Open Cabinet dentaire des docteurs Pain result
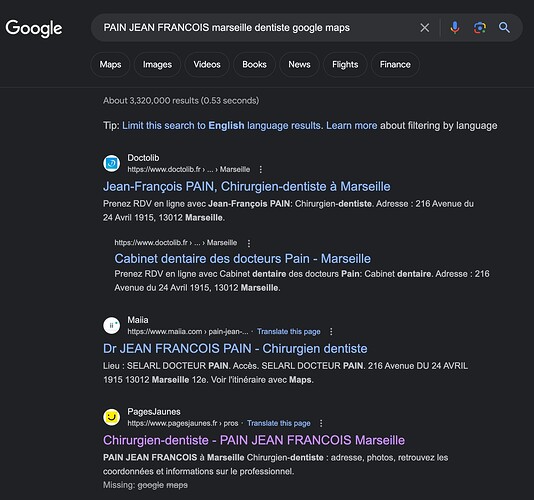Viewport: 534px width, 500px height. (x=242, y=259)
